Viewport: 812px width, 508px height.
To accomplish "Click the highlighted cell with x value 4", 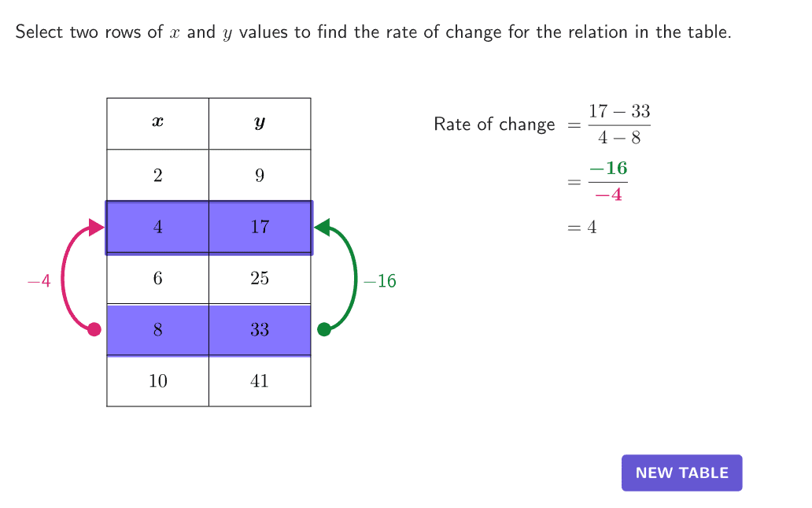I will click(x=158, y=227).
